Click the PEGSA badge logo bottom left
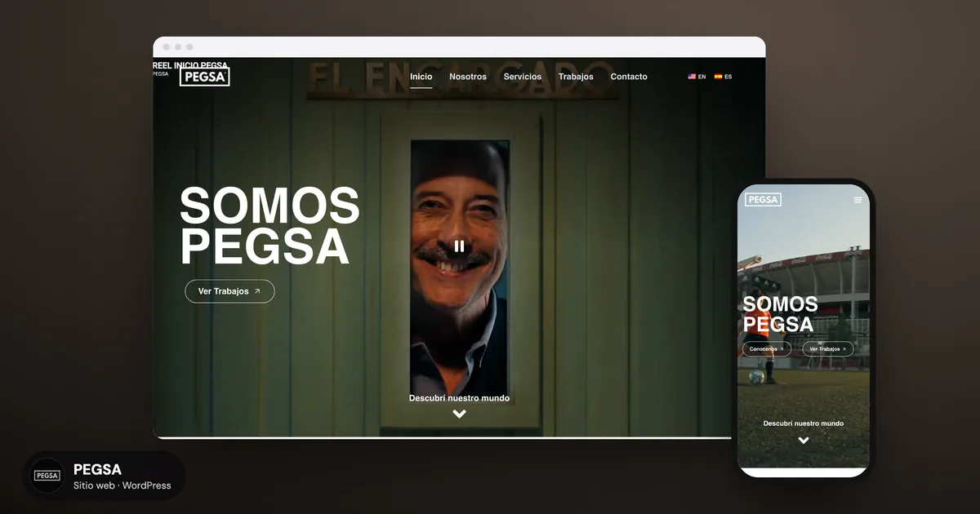 (x=47, y=476)
